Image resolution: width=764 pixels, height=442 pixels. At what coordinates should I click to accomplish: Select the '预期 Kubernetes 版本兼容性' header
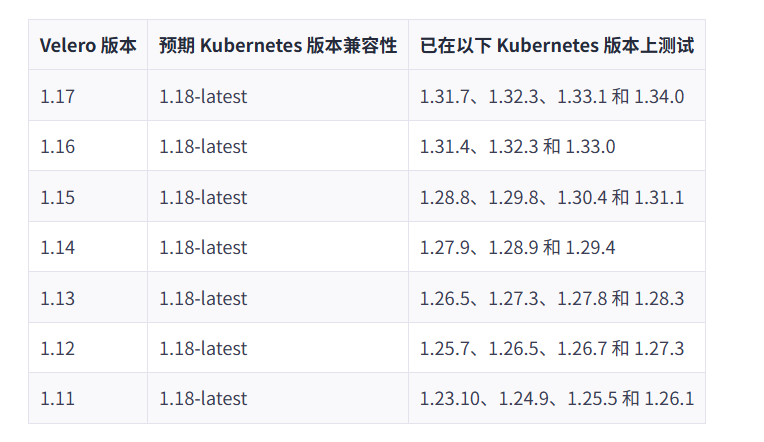point(278,45)
